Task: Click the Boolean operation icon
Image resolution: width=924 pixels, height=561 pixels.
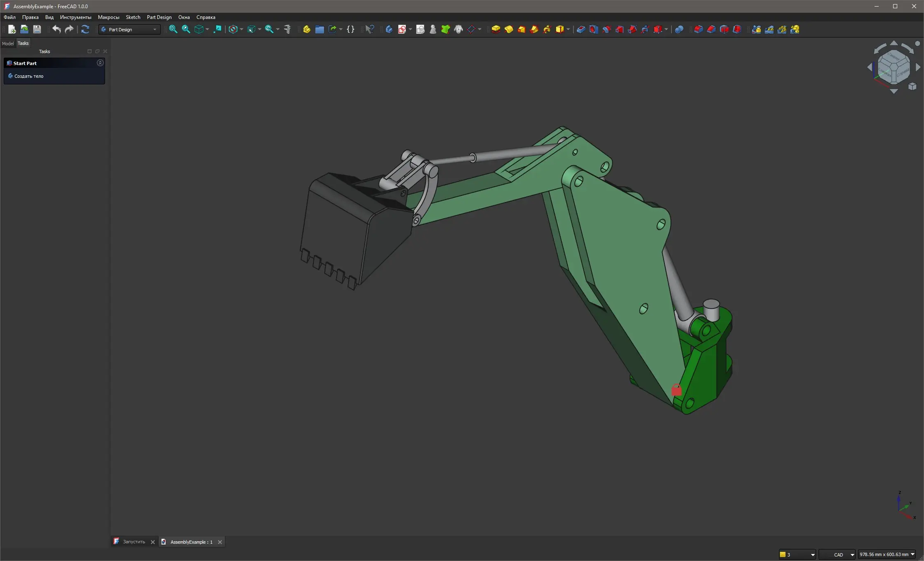Action: (x=679, y=29)
